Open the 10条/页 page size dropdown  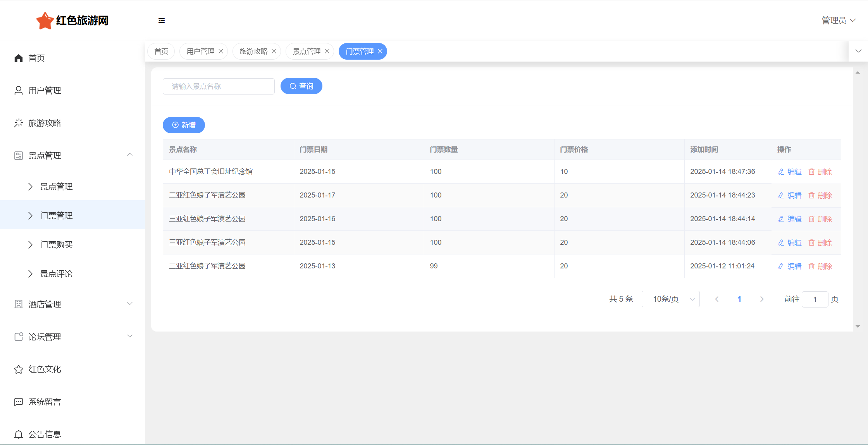pos(670,299)
